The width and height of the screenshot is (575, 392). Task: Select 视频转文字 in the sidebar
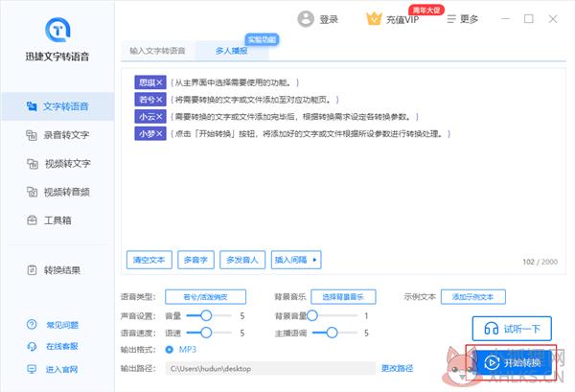(x=57, y=163)
